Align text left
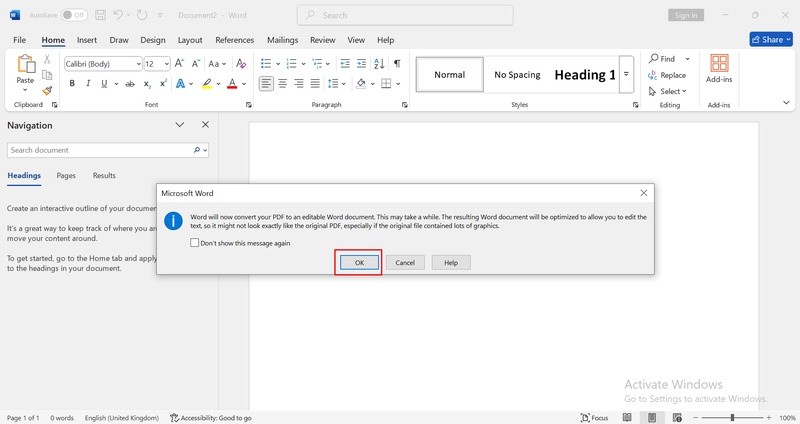The image size is (800, 424). pos(266,83)
